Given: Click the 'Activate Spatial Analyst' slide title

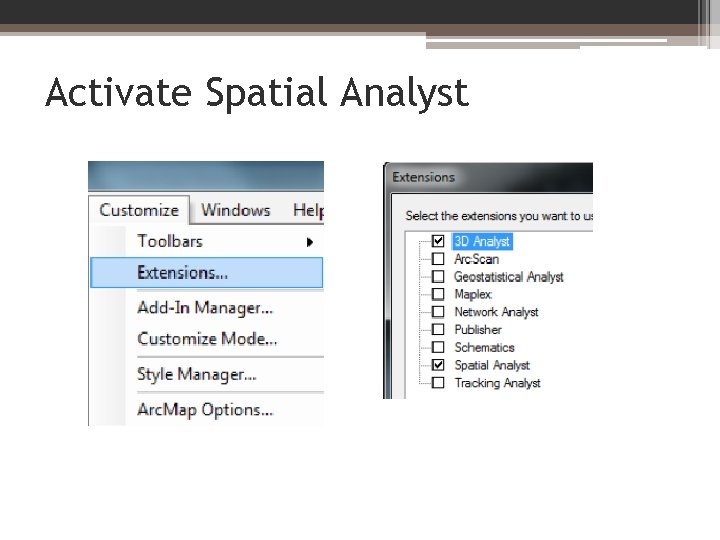Looking at the screenshot, I should 257,93.
